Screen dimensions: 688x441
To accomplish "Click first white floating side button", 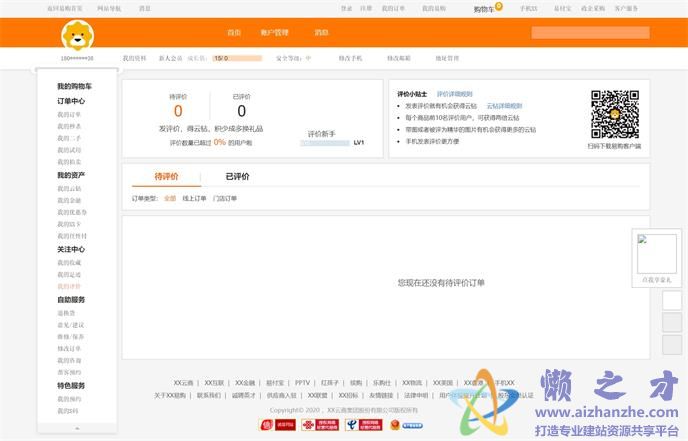I will [672, 301].
